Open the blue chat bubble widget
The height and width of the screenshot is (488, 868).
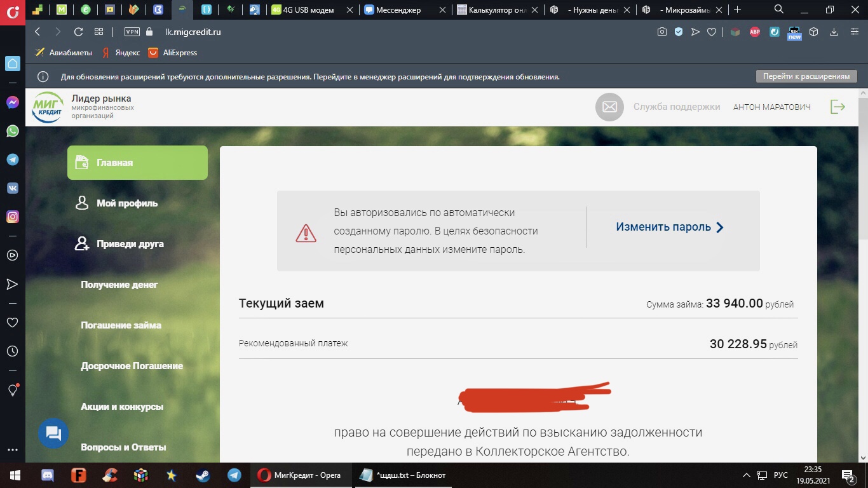click(x=53, y=434)
